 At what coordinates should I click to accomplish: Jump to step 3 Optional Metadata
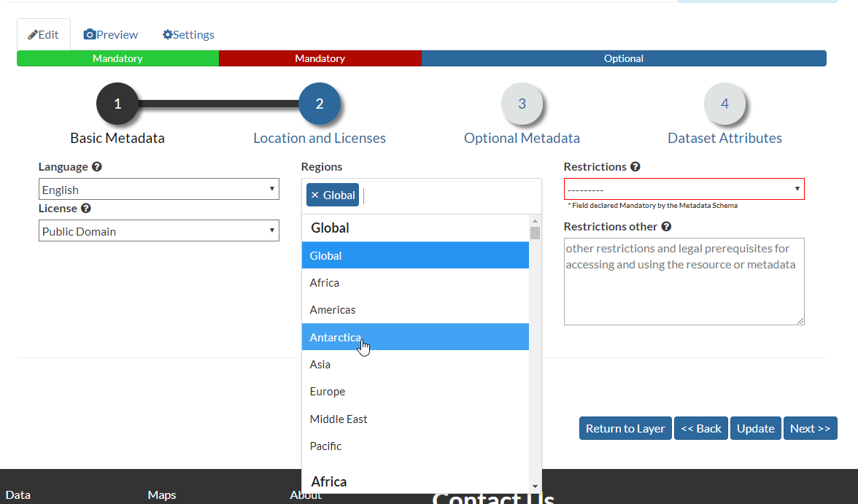tap(522, 103)
